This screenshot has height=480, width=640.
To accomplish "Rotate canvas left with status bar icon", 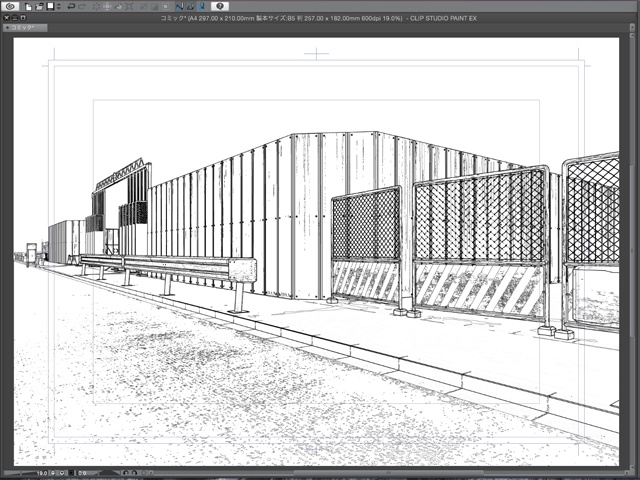I will point(126,473).
